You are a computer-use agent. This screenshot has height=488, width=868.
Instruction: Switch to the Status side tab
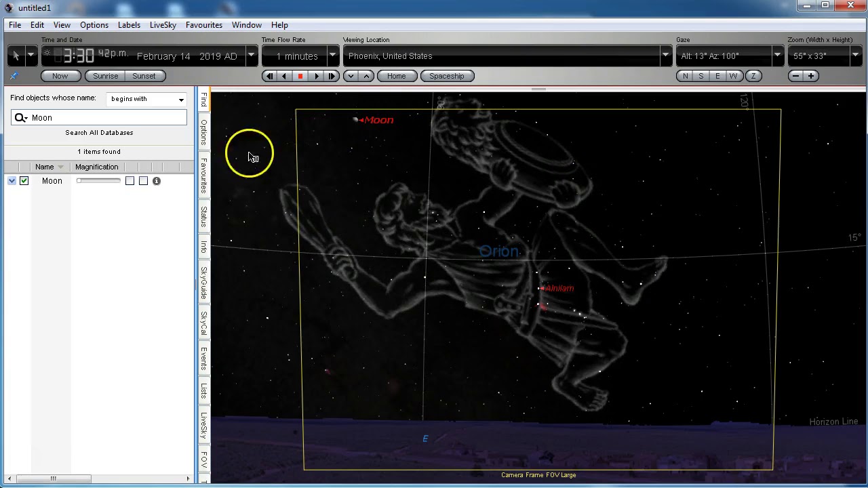(x=203, y=217)
